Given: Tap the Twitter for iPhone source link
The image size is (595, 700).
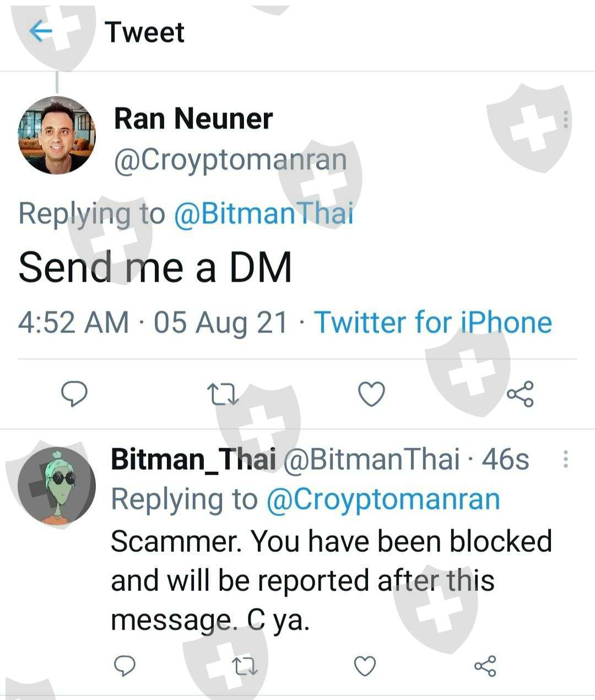Looking at the screenshot, I should pyautogui.click(x=433, y=322).
